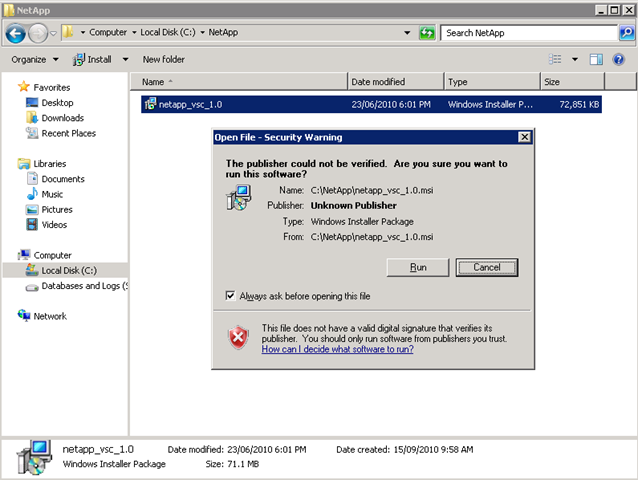The image size is (638, 480).
Task: Click the Recent Places icon
Action: click(32, 133)
